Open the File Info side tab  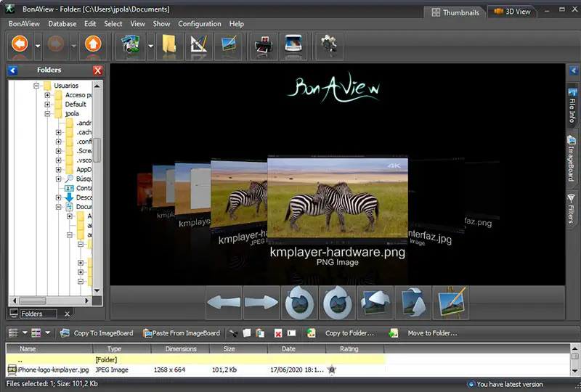(572, 106)
